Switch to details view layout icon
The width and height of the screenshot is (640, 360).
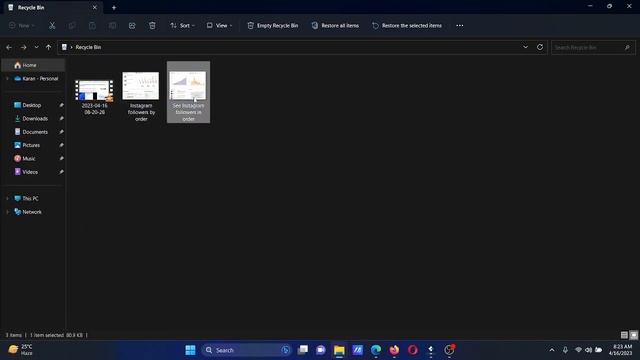click(624, 335)
